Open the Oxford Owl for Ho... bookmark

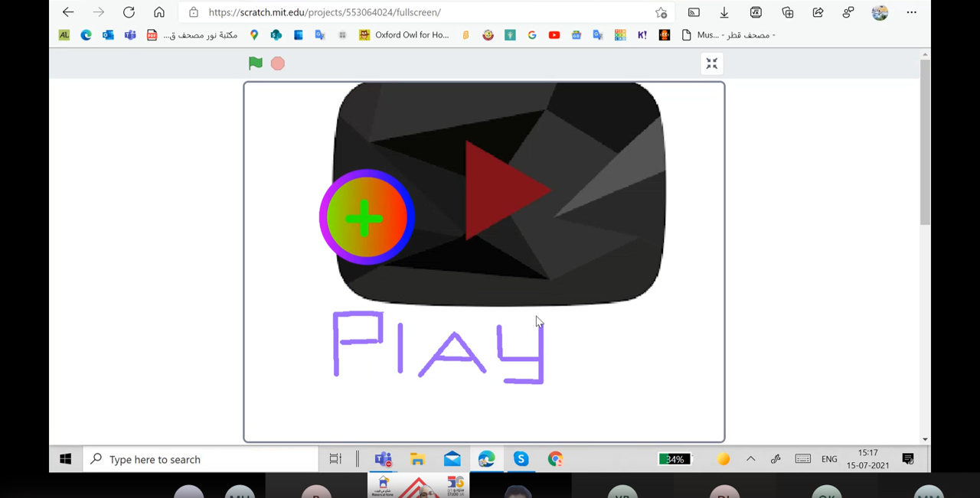pyautogui.click(x=403, y=35)
